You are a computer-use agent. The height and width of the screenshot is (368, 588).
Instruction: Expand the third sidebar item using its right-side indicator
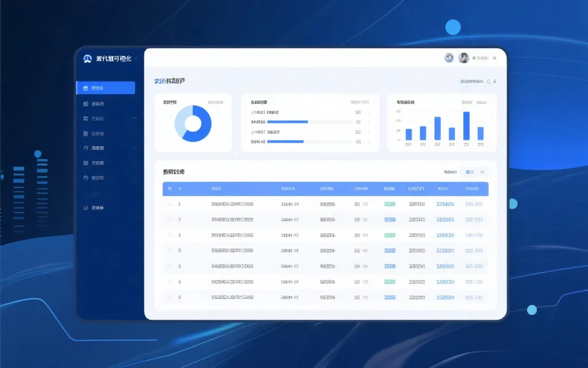click(134, 118)
